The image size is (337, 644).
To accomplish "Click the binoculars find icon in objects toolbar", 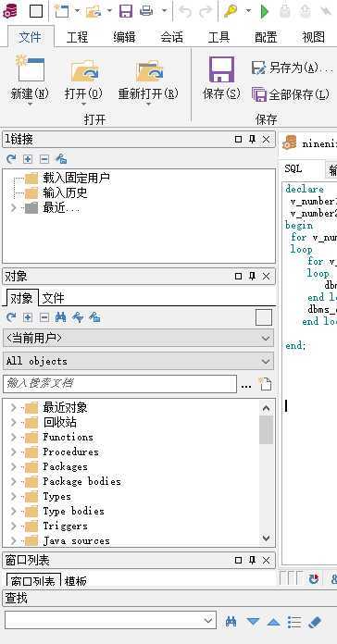I will 61,317.
